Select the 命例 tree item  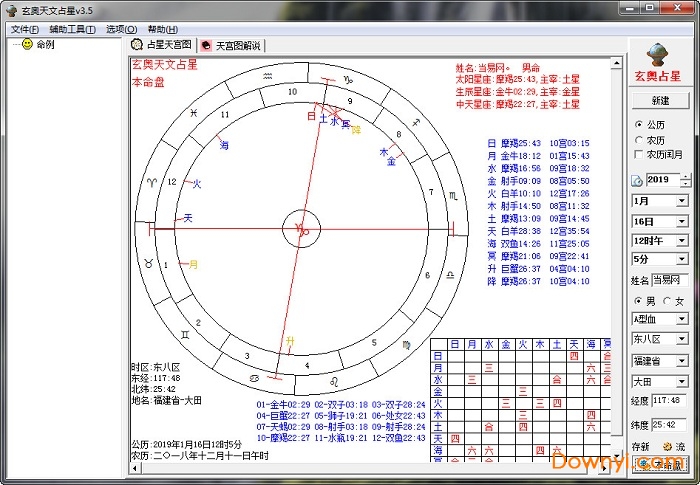coord(45,44)
